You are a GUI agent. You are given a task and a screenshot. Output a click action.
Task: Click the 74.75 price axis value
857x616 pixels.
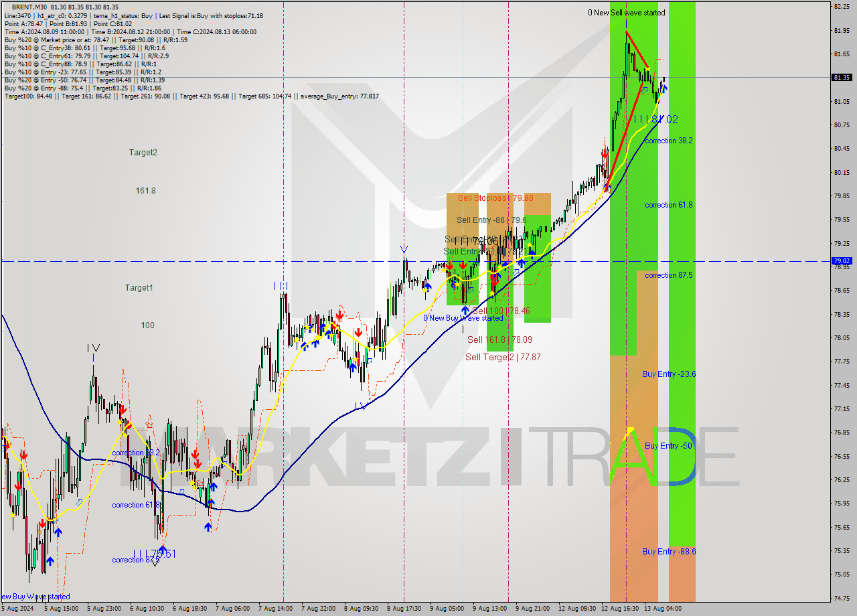[842, 599]
